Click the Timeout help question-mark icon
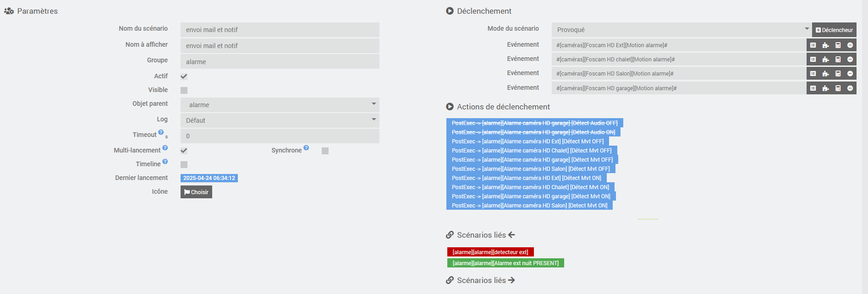Screen dimensions: 868x294 pos(161,132)
